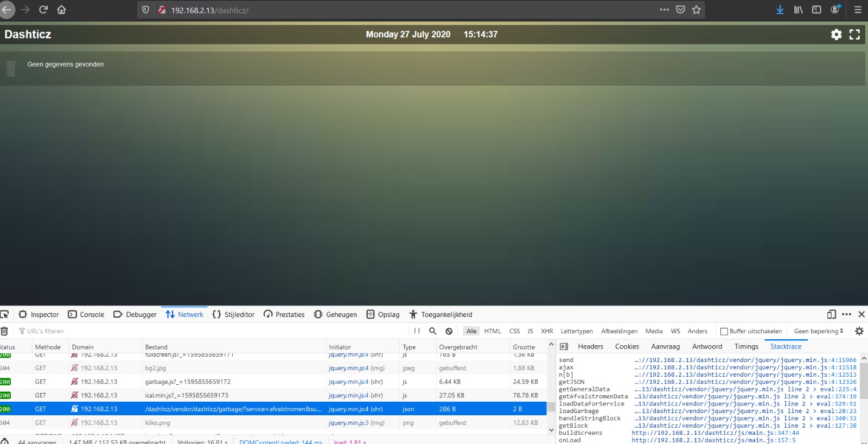
Task: Open request blocking panel
Action: 449,331
